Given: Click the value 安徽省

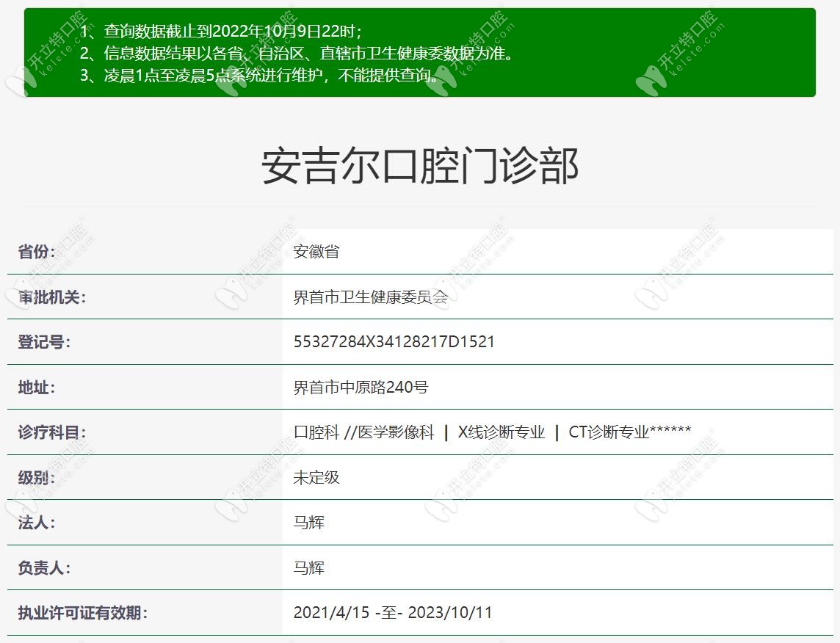Looking at the screenshot, I should (316, 251).
